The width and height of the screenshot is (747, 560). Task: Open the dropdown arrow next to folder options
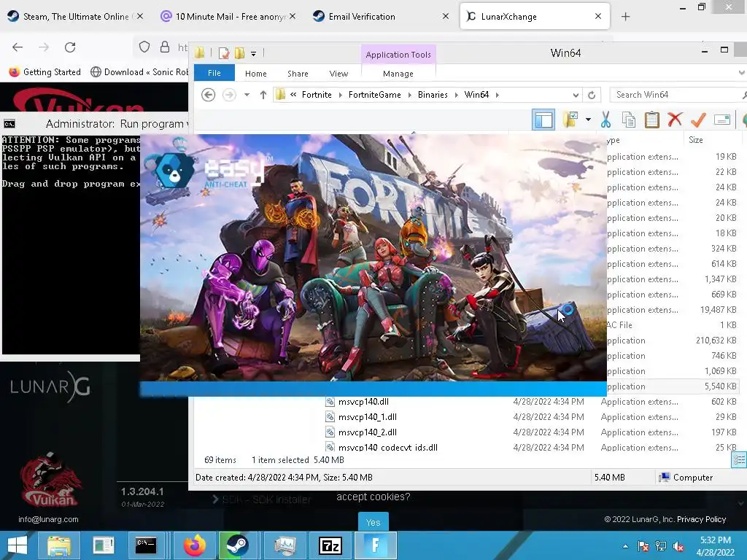(589, 120)
